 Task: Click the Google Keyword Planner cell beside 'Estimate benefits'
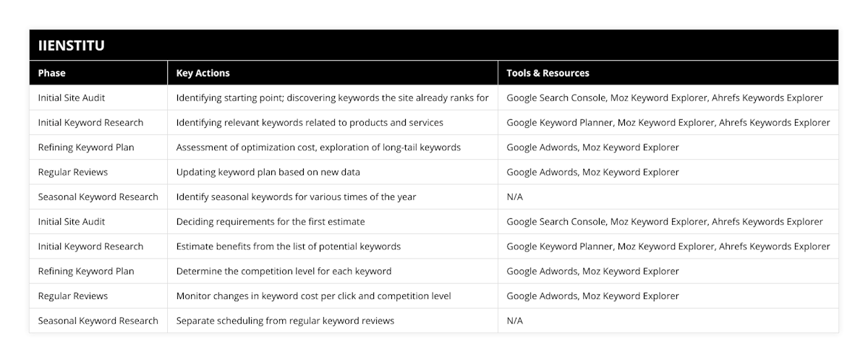(668, 246)
